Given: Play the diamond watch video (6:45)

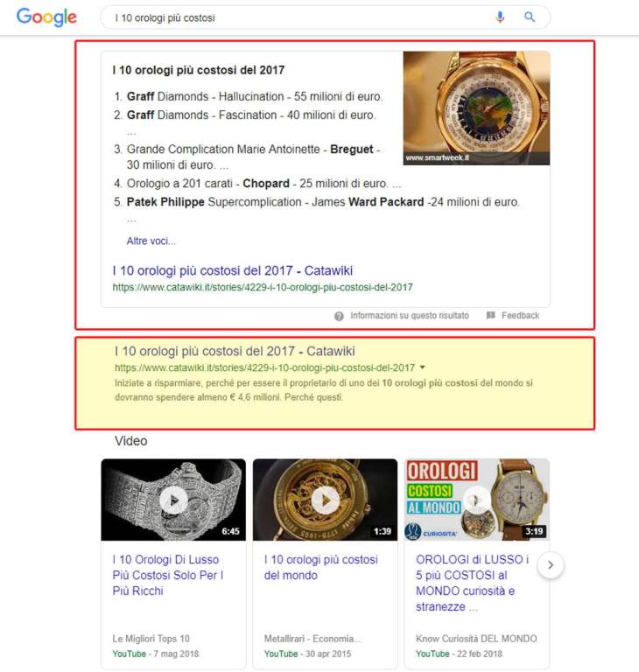Looking at the screenshot, I should coord(173,500).
